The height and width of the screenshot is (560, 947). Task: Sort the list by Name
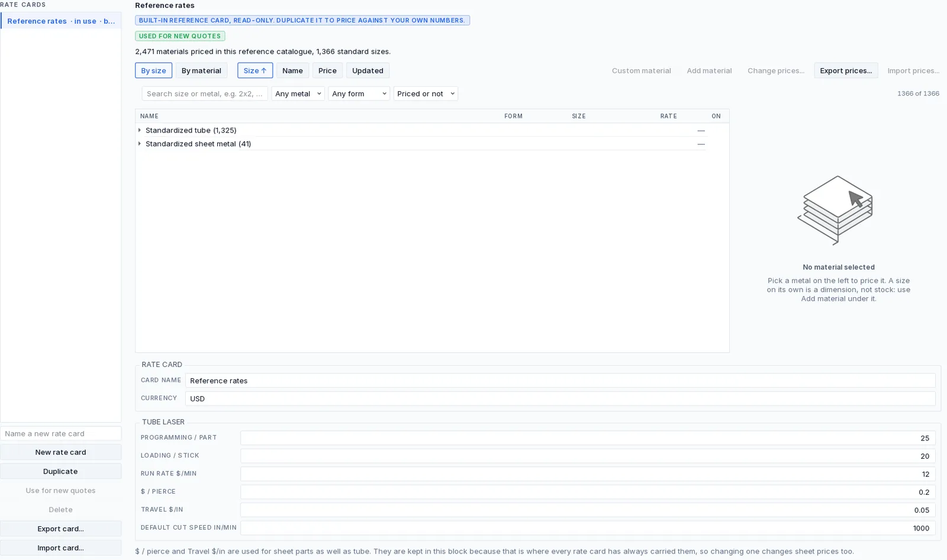[x=292, y=70]
